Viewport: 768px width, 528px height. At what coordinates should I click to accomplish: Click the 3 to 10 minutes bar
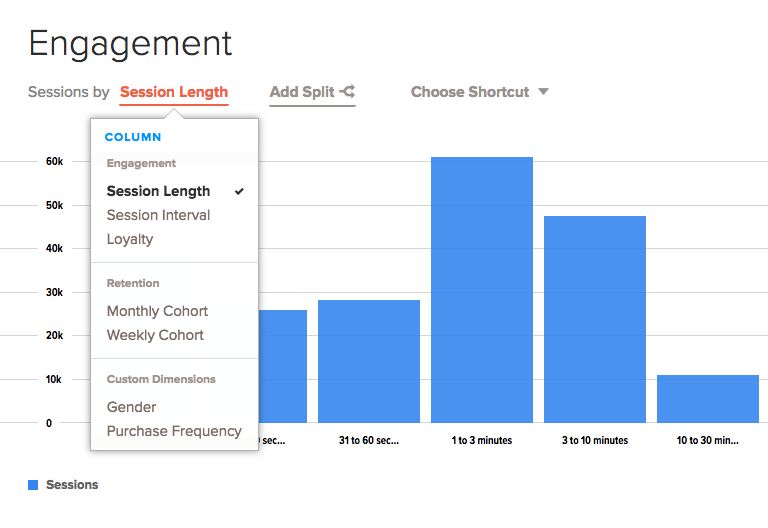pos(595,319)
